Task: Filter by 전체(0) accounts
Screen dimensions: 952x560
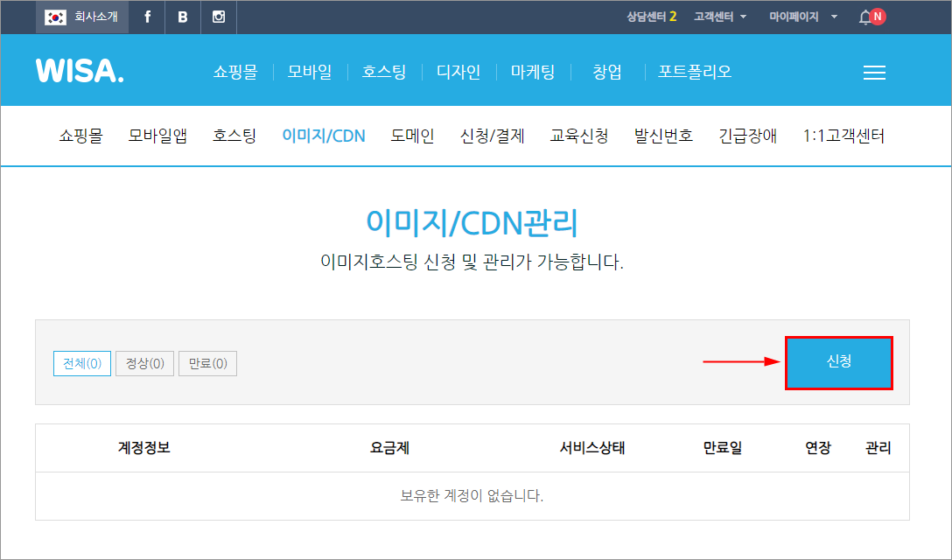Action: (x=82, y=363)
